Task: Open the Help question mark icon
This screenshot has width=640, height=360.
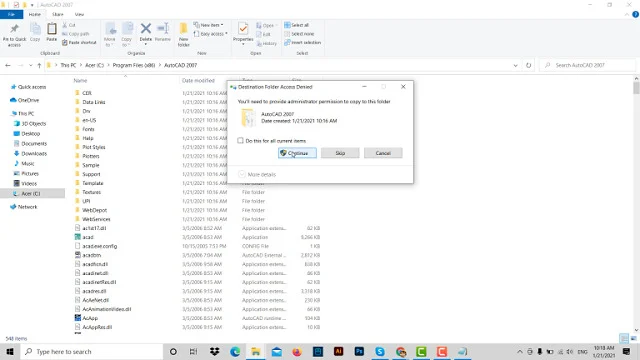Action: pyautogui.click(x=635, y=14)
